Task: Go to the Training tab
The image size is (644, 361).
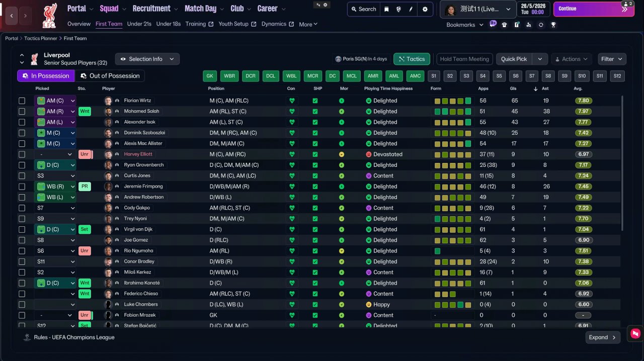Action: (x=199, y=24)
